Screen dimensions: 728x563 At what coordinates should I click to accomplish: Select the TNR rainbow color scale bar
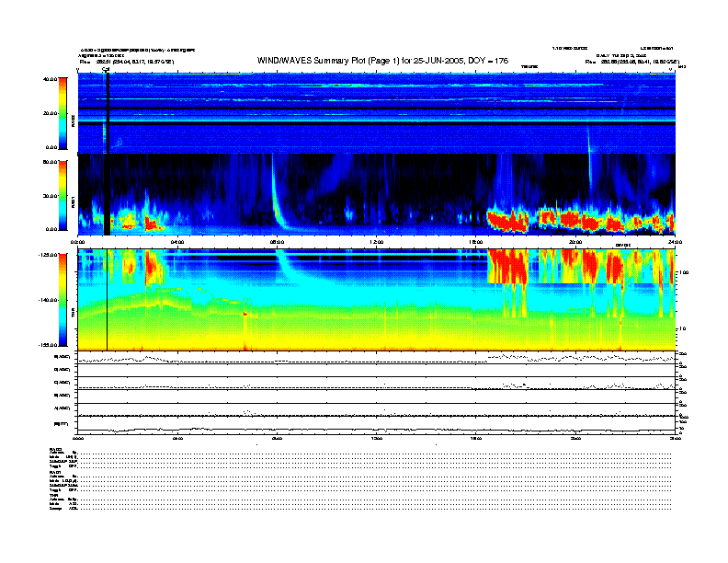pos(63,300)
